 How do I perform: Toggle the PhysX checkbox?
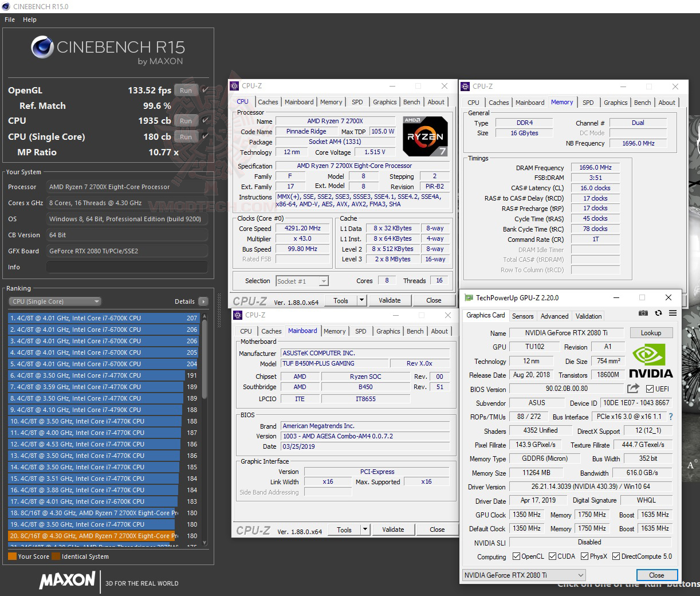[584, 556]
